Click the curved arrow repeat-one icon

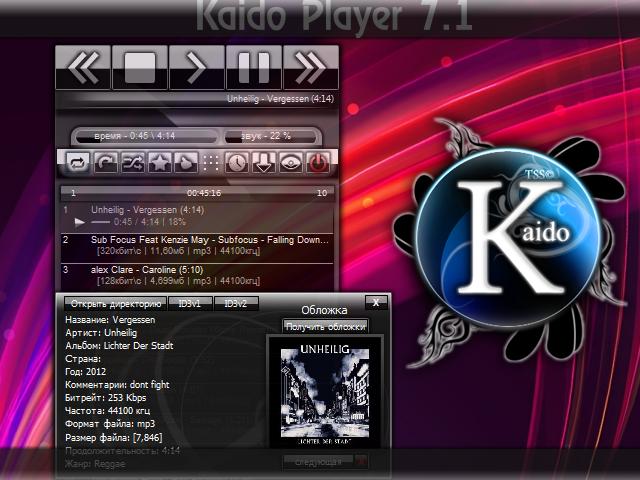(x=104, y=163)
